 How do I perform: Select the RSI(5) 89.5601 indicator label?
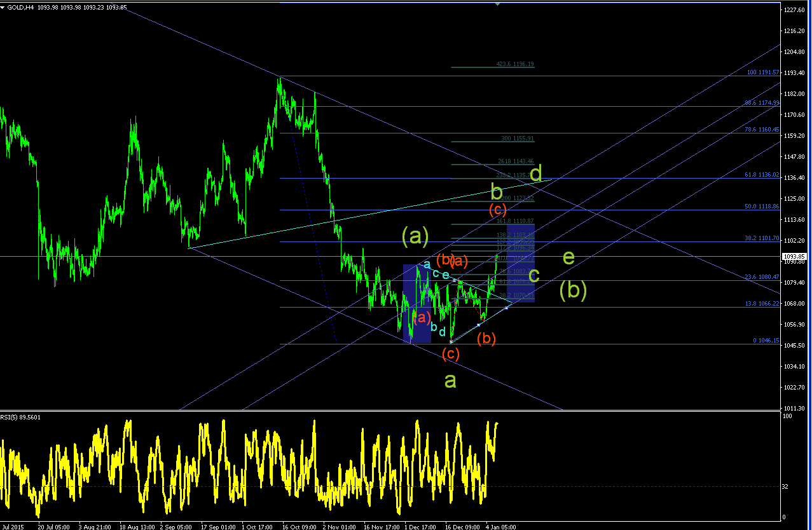[x=19, y=418]
